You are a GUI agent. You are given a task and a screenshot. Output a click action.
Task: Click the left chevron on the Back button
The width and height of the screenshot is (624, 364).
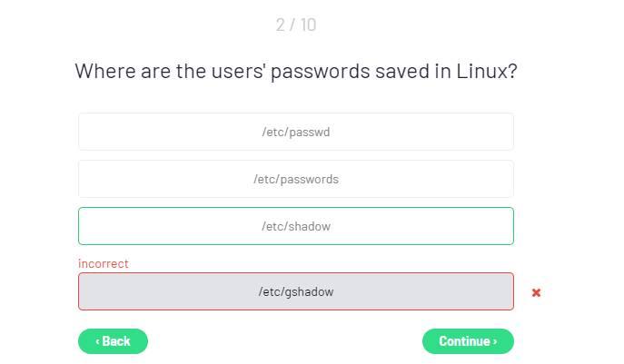click(x=97, y=341)
